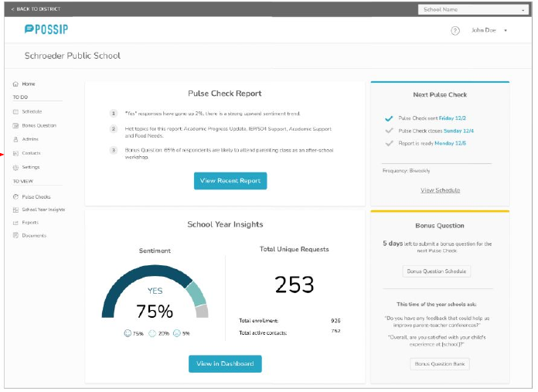Click View Recent Report button

click(230, 181)
